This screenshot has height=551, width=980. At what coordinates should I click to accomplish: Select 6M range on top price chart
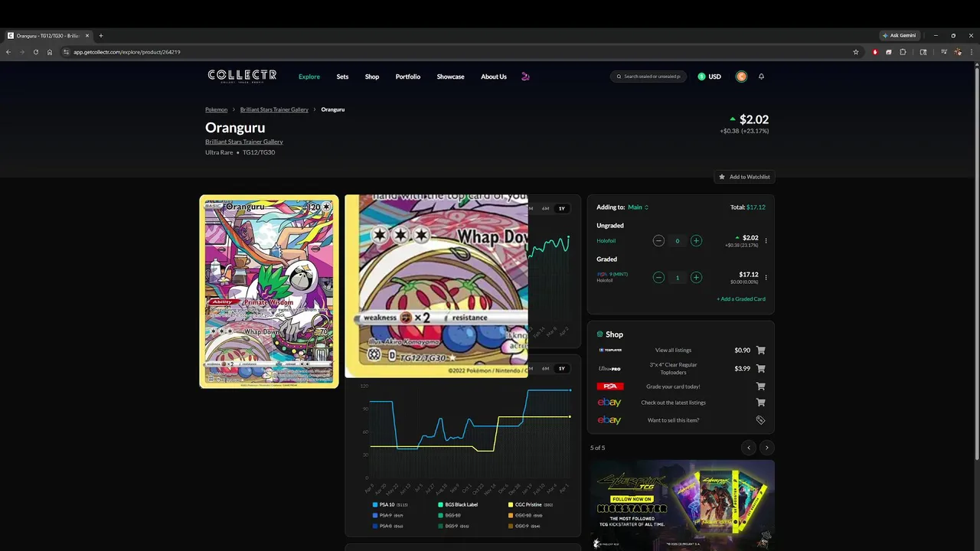click(545, 208)
